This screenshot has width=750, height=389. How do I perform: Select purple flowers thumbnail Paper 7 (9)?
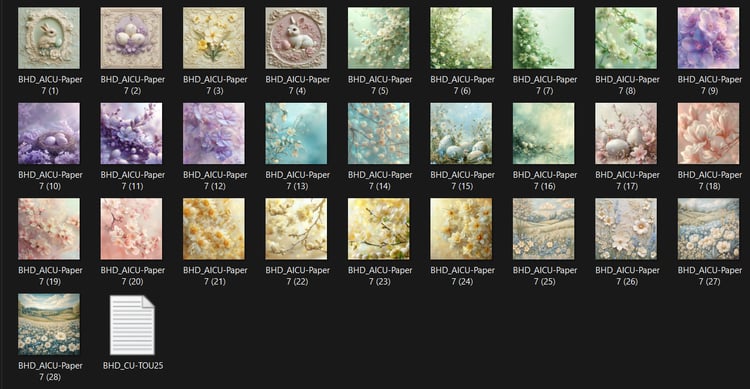click(x=708, y=38)
